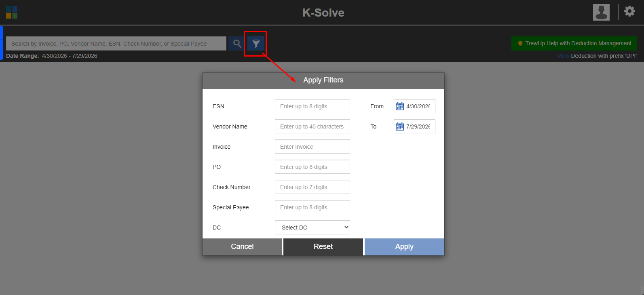Click the ESN input field
644x295 pixels.
click(x=312, y=106)
